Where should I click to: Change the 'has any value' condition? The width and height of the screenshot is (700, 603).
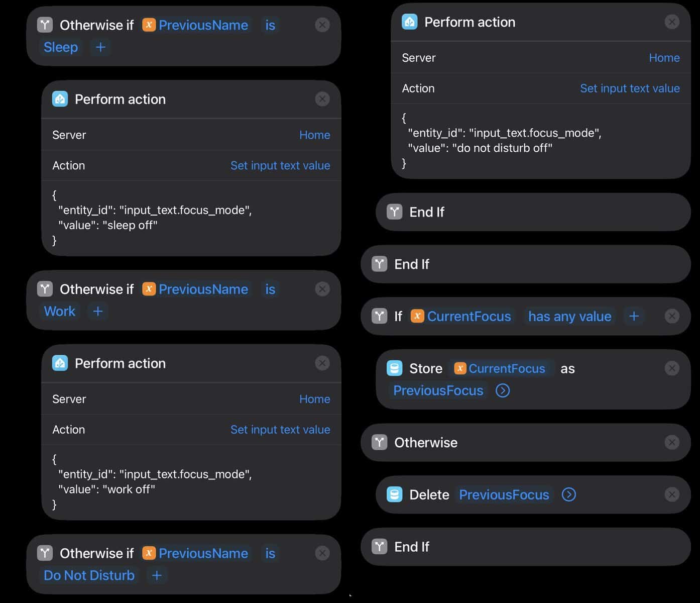click(569, 316)
